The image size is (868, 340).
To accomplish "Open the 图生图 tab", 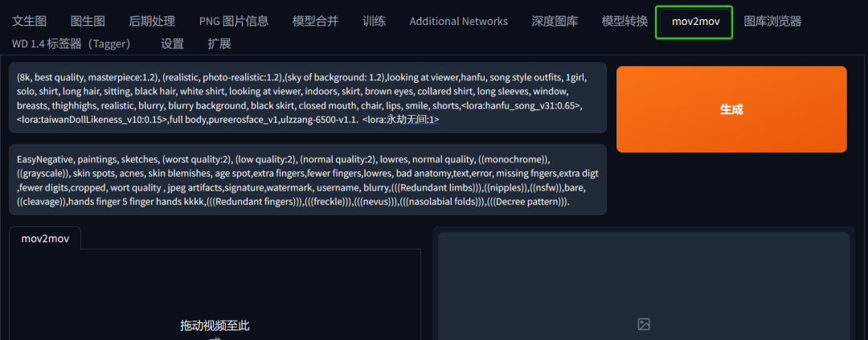I will click(x=88, y=22).
